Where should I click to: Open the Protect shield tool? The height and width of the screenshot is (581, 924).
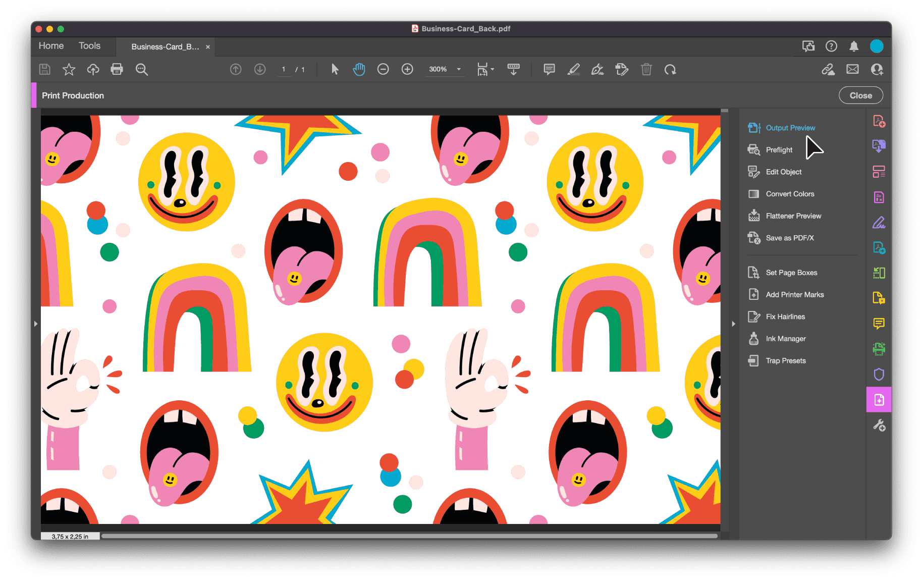(879, 374)
